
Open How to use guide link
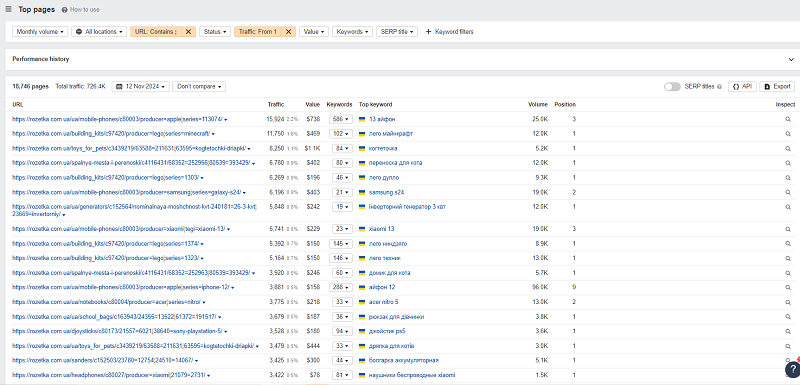85,10
